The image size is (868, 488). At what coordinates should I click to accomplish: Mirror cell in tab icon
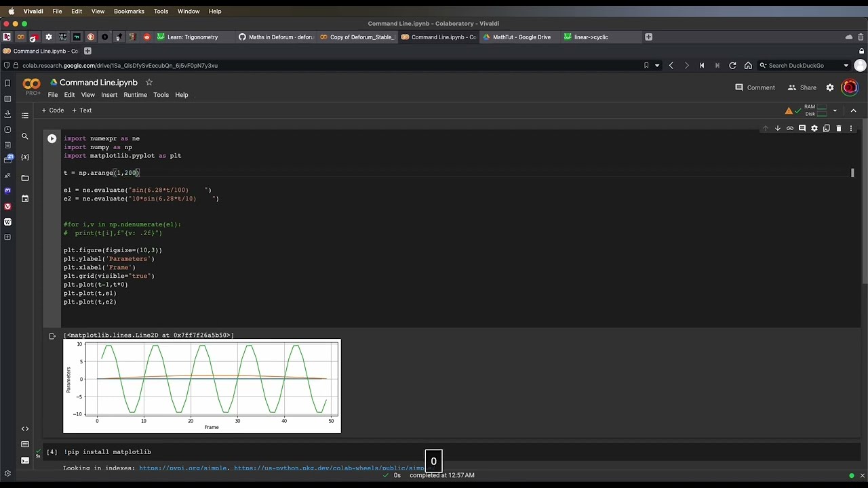tap(827, 128)
